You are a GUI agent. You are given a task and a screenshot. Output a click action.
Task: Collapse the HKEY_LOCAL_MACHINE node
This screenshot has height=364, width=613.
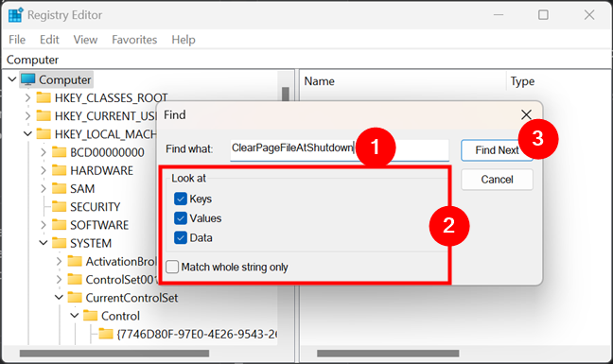27,134
